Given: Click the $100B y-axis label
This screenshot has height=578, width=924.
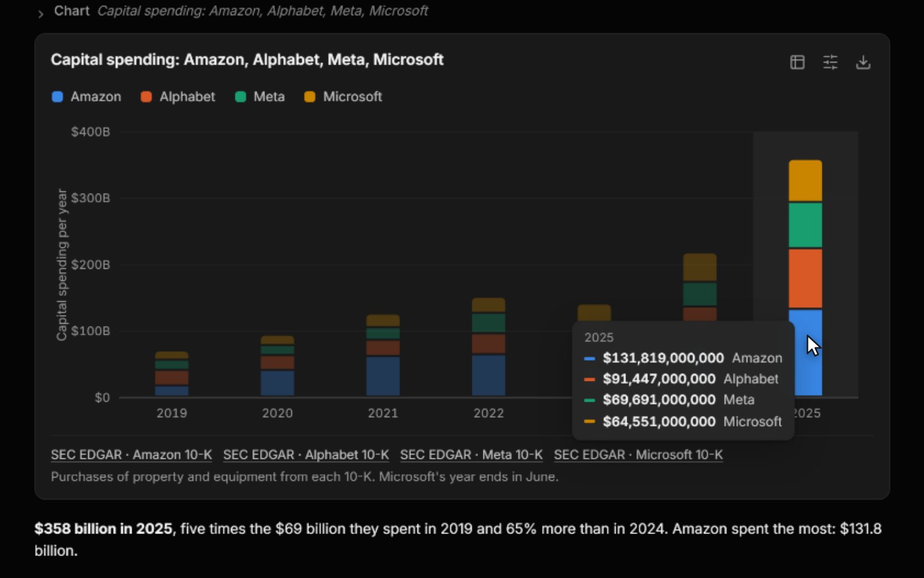Looking at the screenshot, I should click(x=90, y=331).
